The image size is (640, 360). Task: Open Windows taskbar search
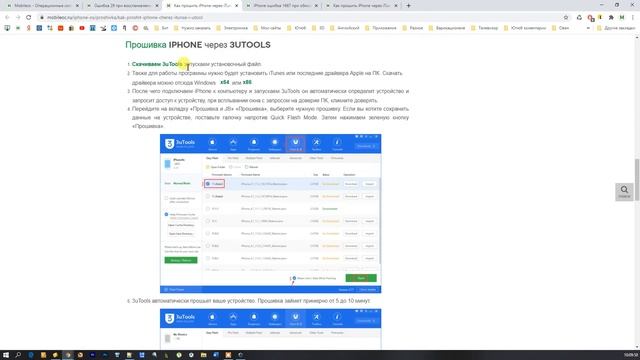18,355
